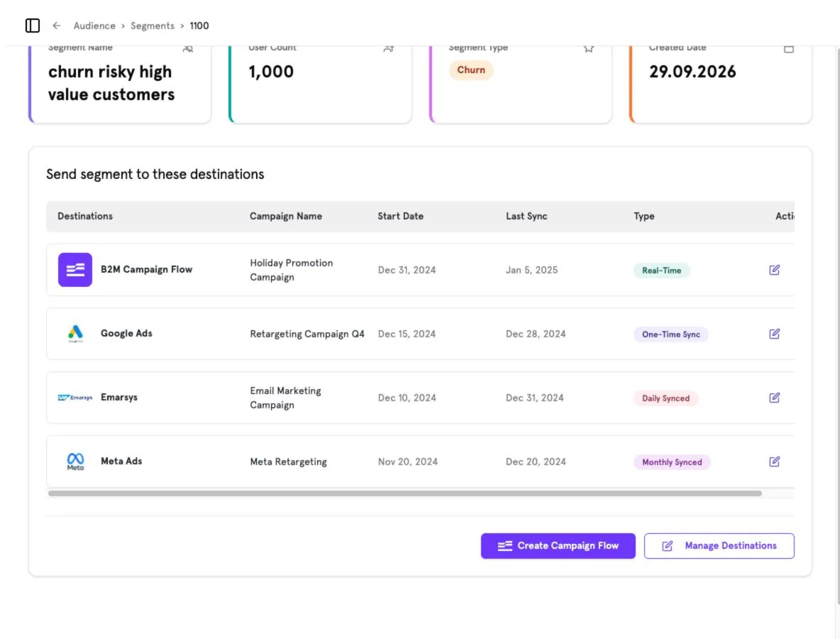The width and height of the screenshot is (840, 639).
Task: Click the Manage Destinations button
Action: click(x=719, y=546)
